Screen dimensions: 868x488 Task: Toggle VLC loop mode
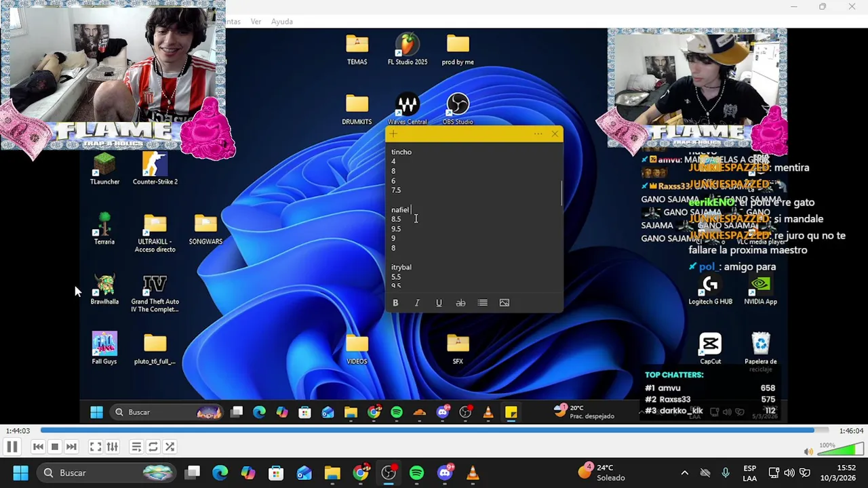(x=153, y=447)
